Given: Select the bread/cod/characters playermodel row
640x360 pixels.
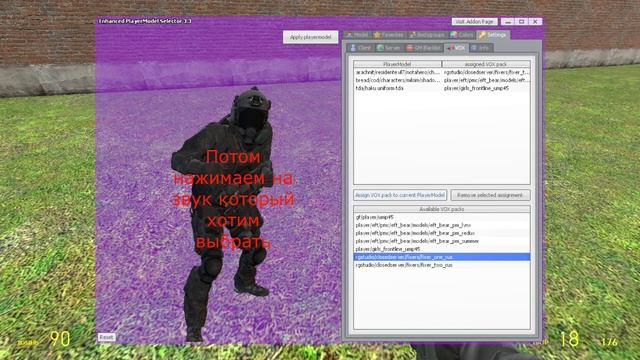Looking at the screenshot, I should [x=442, y=80].
